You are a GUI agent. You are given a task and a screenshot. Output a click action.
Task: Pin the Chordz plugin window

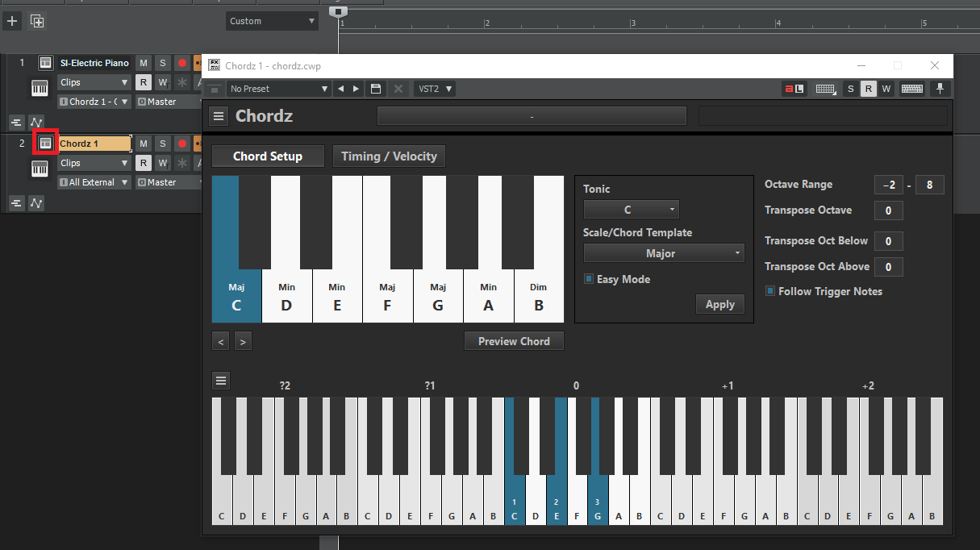940,89
